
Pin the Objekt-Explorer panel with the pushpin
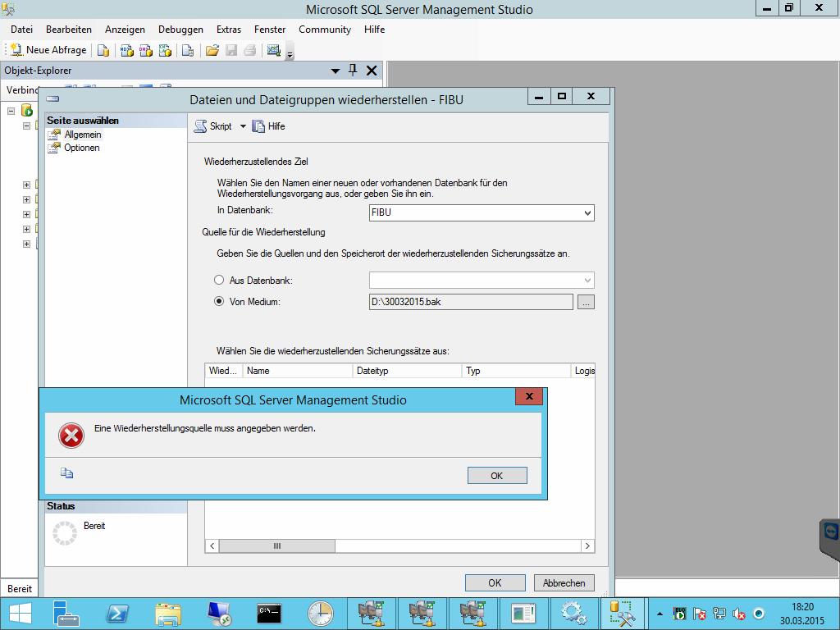[353, 71]
